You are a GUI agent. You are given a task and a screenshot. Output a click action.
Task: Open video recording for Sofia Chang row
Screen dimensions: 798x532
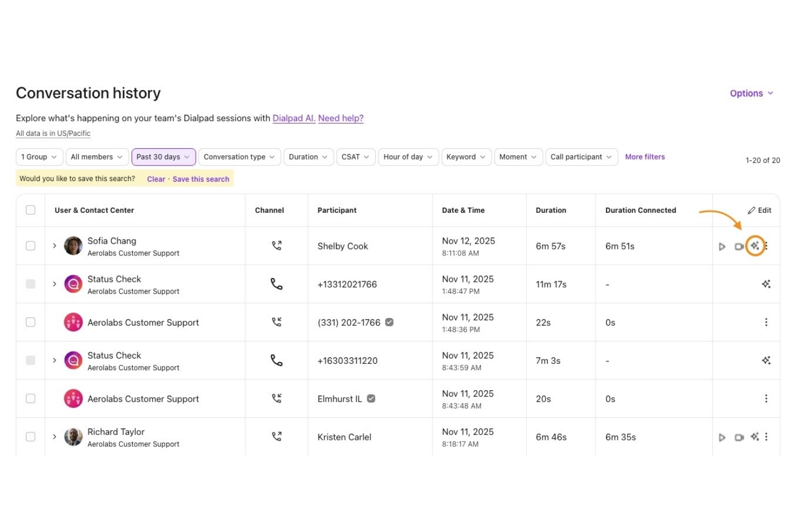(x=739, y=246)
